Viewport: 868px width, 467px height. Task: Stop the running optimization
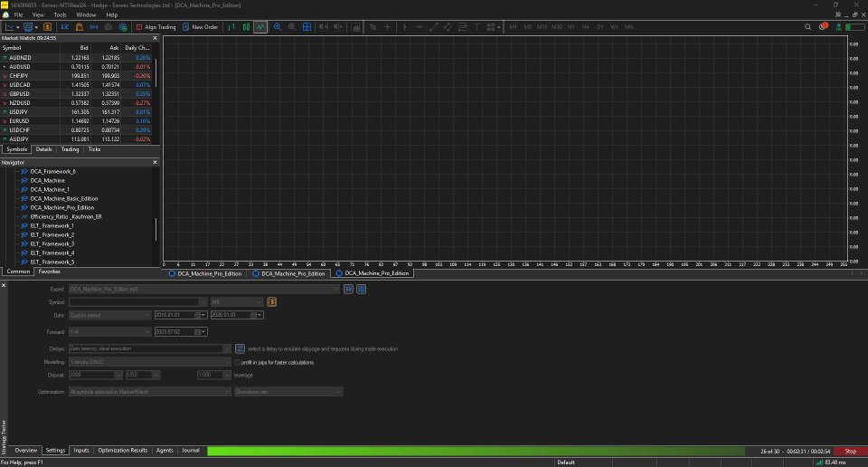pos(850,452)
